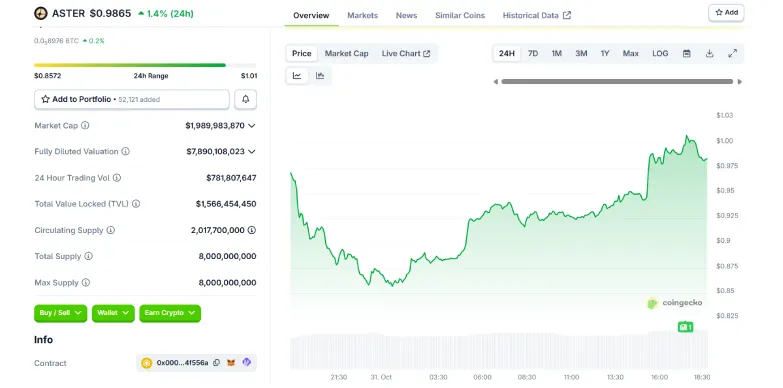Image resolution: width=783 pixels, height=388 pixels.
Task: Click the horizontal chart range scrollbar
Action: tap(617, 81)
